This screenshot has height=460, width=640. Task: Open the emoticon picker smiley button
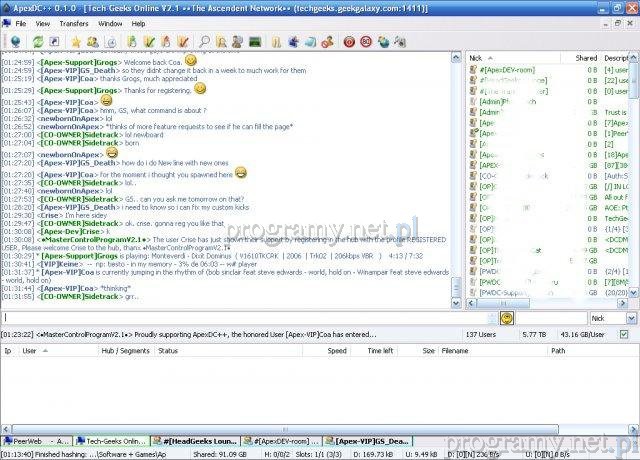(x=507, y=317)
